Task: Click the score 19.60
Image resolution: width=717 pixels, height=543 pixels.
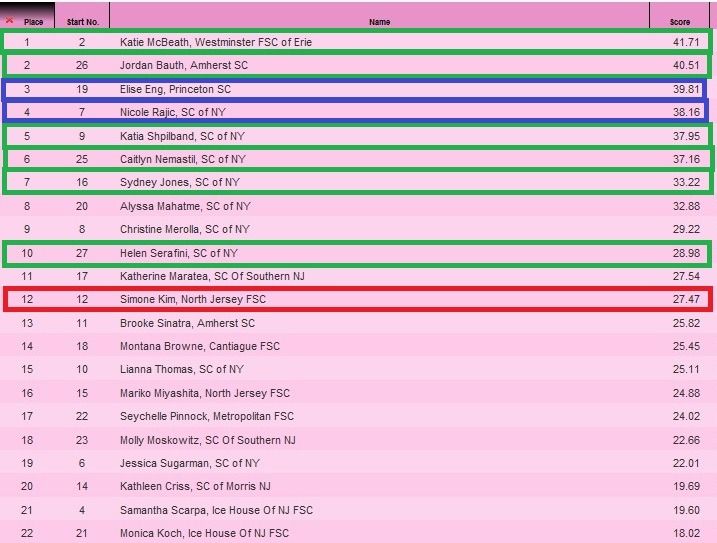Action: coord(686,510)
